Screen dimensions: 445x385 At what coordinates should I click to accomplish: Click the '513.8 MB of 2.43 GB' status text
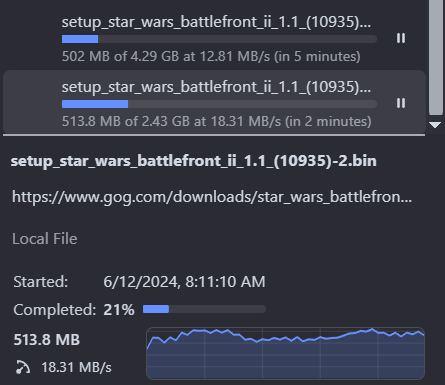point(216,121)
